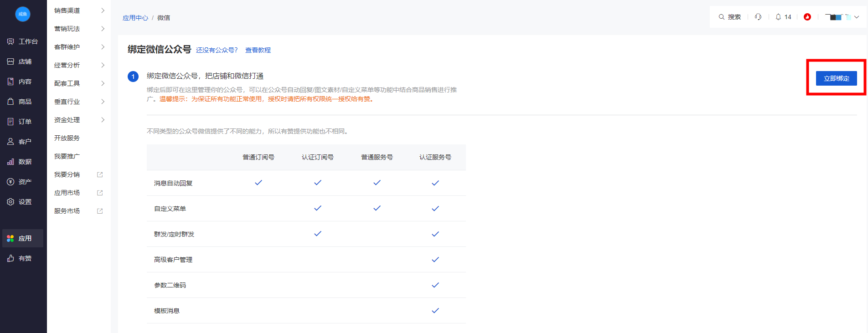Image resolution: width=868 pixels, height=333 pixels.
Task: Click the round store logo avatar
Action: coord(23,14)
